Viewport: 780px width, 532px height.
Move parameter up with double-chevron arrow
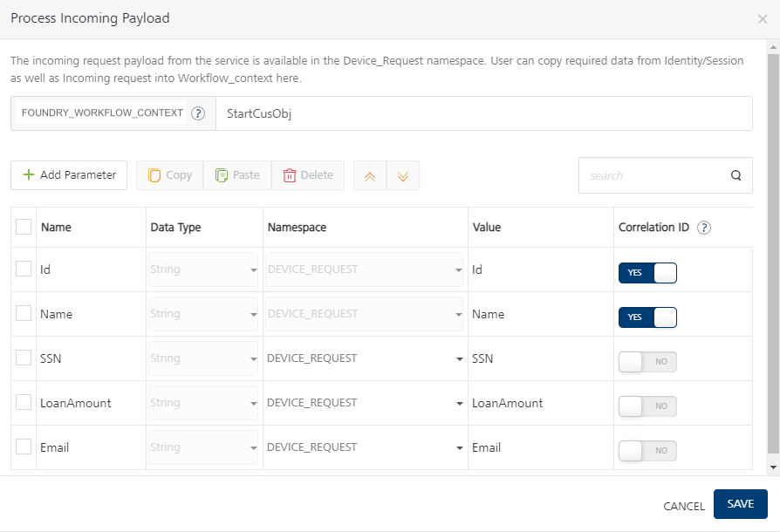(370, 175)
